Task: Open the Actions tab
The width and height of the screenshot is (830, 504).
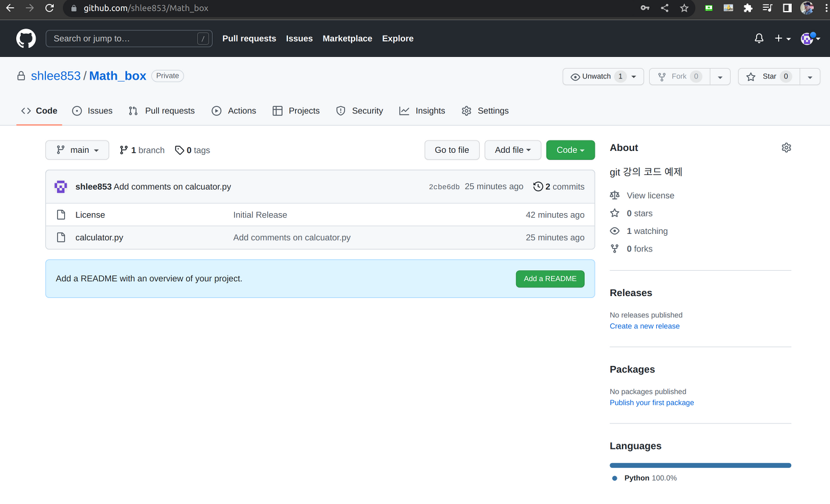Action: 234,111
